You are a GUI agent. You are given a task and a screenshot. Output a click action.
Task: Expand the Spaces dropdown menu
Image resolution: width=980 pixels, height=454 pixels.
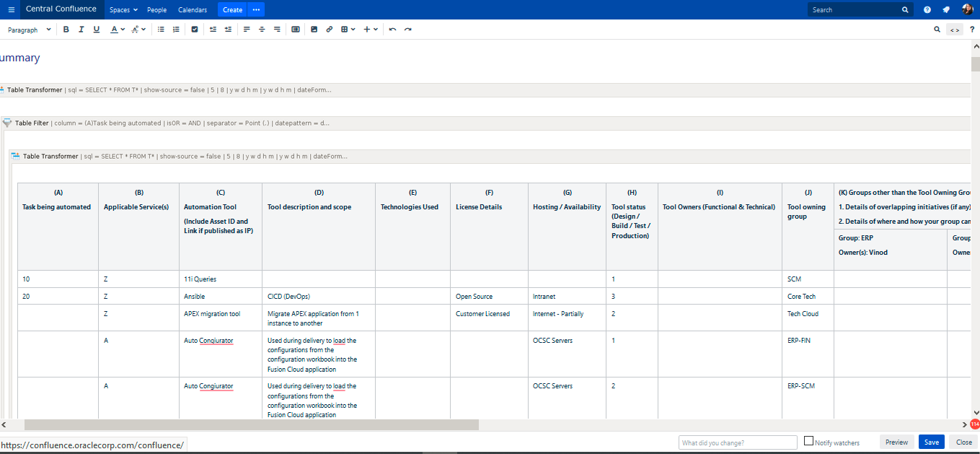click(x=123, y=10)
